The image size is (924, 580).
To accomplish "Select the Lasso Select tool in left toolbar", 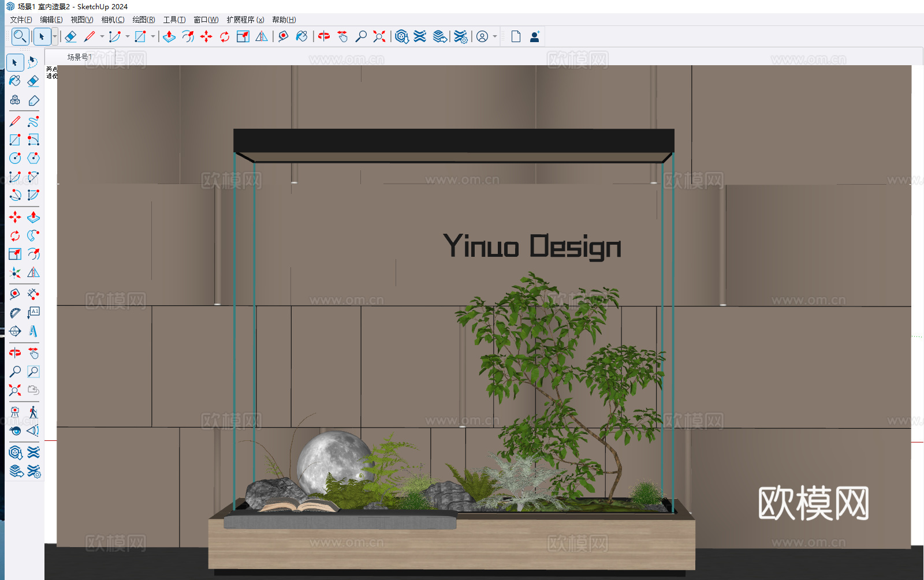I will coord(33,62).
